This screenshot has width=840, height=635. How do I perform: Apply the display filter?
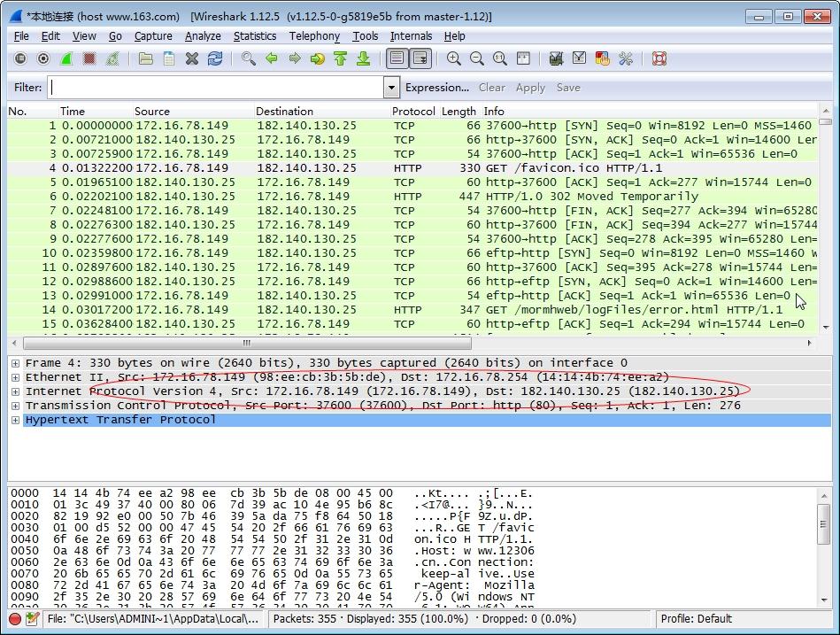(530, 88)
